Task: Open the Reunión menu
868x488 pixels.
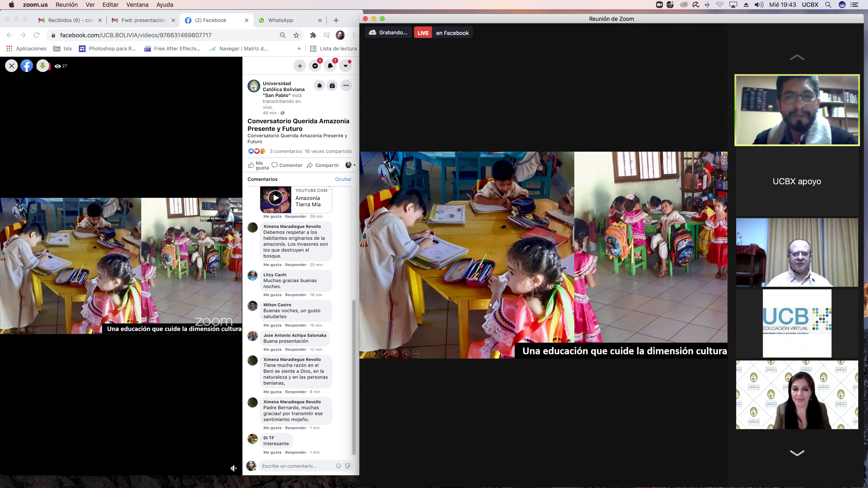Action: tap(66, 5)
